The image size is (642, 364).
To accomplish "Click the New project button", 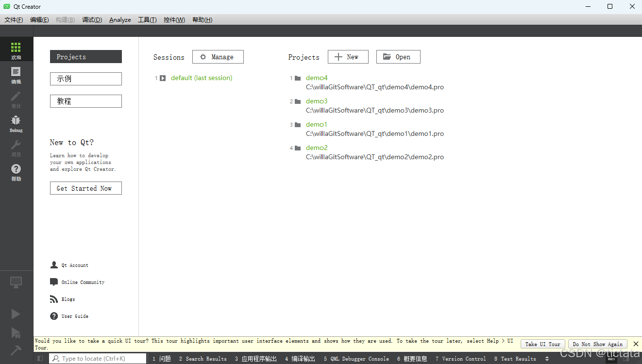I will pyautogui.click(x=348, y=57).
